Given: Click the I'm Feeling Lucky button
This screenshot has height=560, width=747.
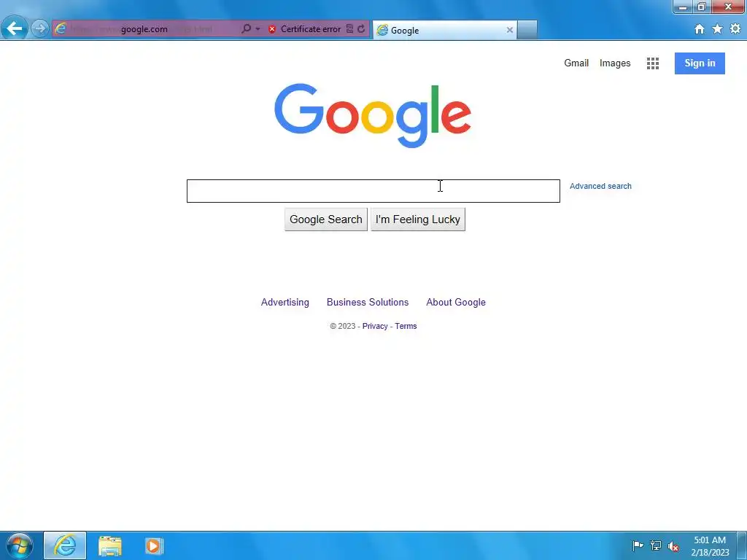Looking at the screenshot, I should click(x=418, y=219).
